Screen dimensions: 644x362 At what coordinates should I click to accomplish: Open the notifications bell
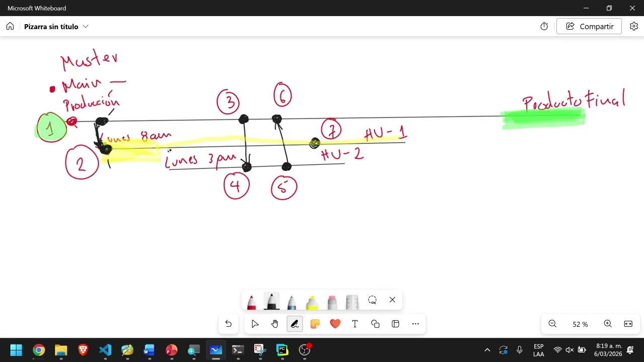tap(630, 350)
